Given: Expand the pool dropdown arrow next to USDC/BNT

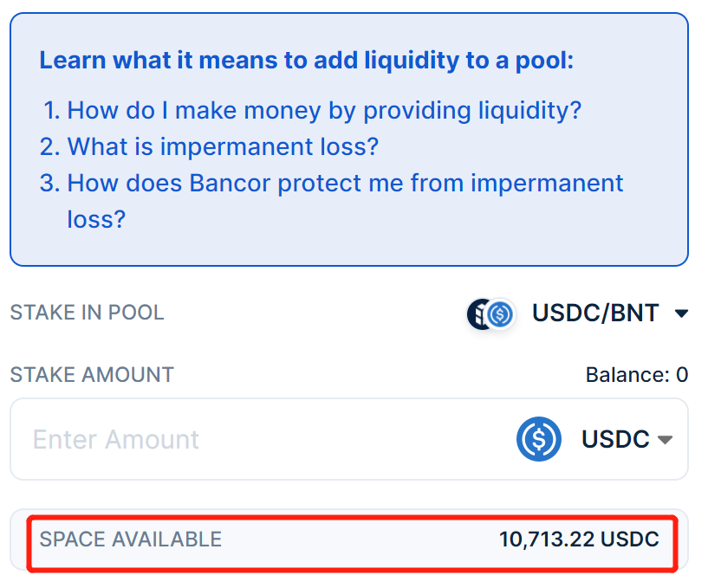Looking at the screenshot, I should click(681, 313).
